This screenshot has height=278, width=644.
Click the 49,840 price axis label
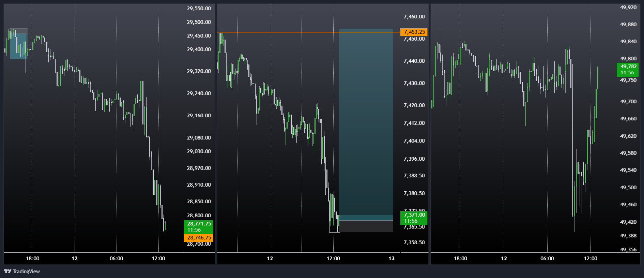click(628, 41)
